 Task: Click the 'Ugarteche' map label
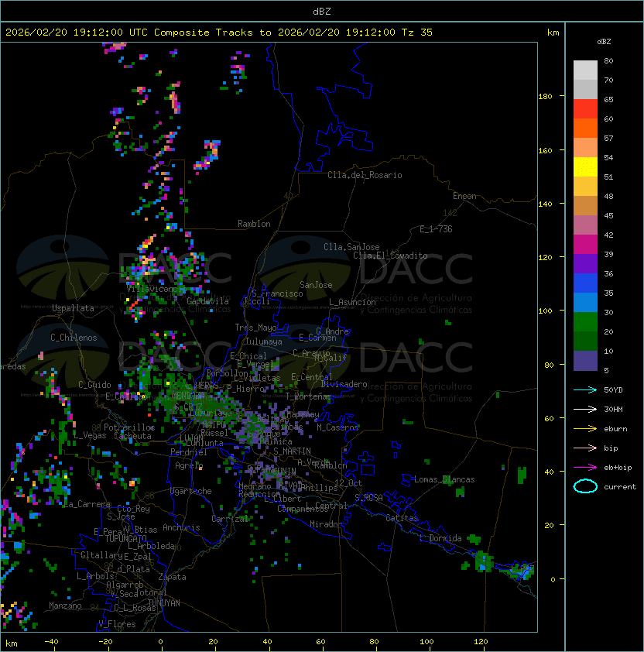click(191, 492)
